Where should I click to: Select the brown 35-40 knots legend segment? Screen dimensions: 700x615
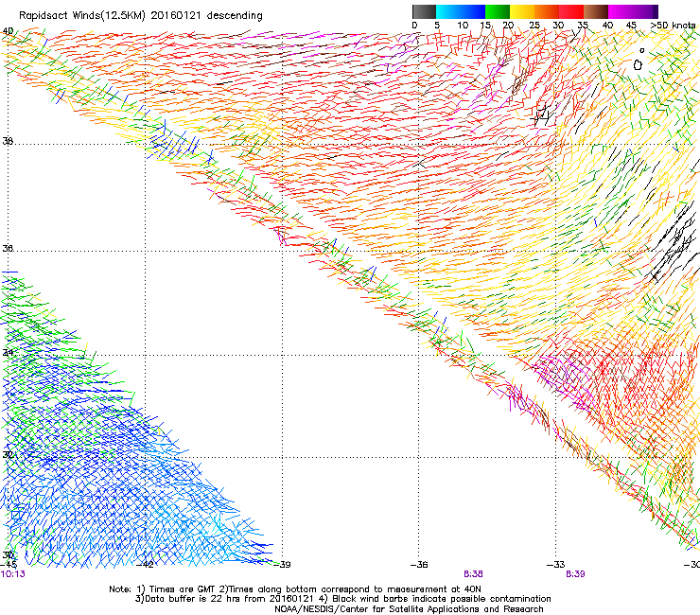(x=596, y=11)
